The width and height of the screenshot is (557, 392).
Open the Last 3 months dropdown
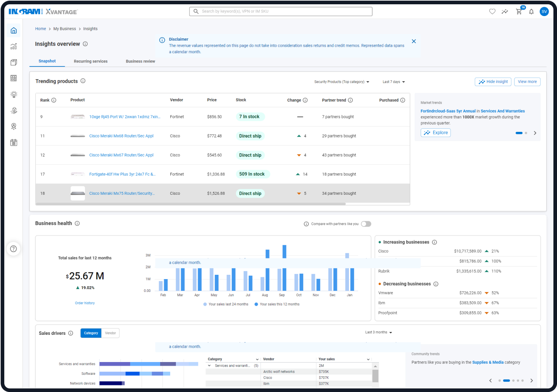coord(379,332)
